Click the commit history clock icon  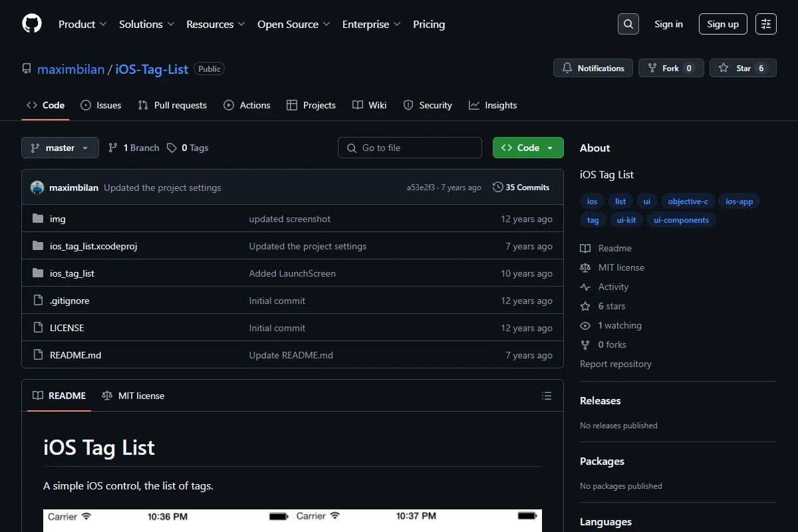click(497, 188)
